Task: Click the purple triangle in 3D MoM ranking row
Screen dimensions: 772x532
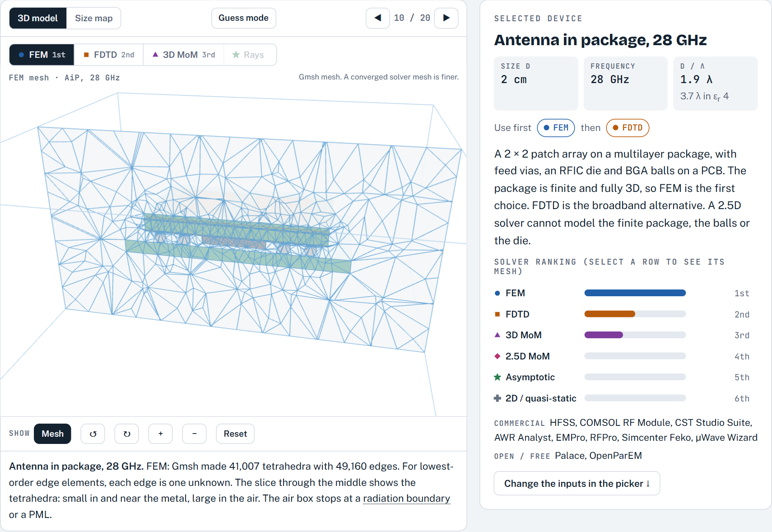Action: 498,335
